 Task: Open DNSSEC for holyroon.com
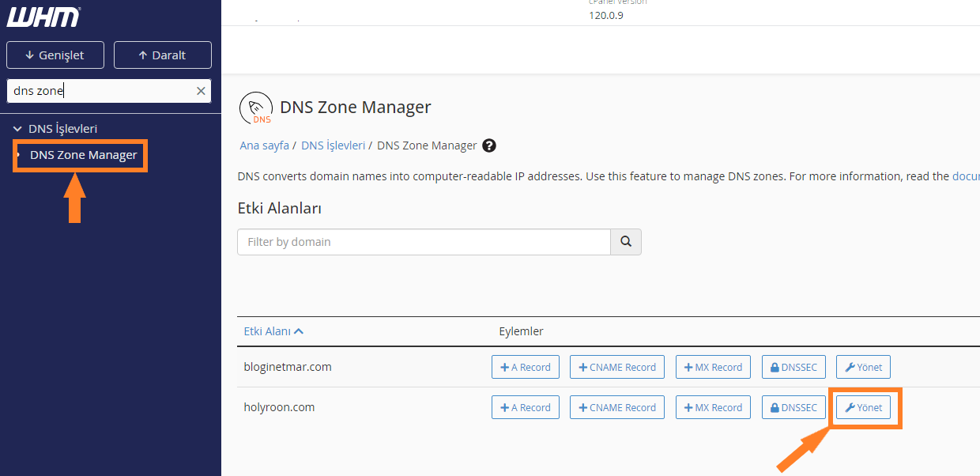(793, 407)
